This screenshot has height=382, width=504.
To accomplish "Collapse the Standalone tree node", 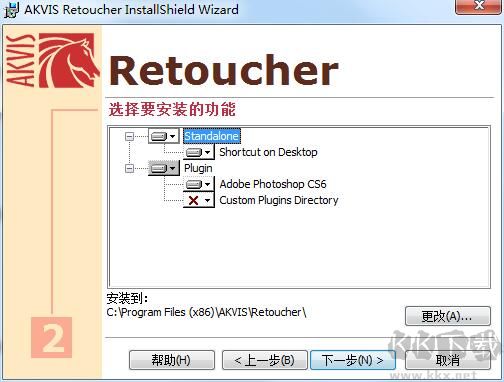I will pos(129,136).
